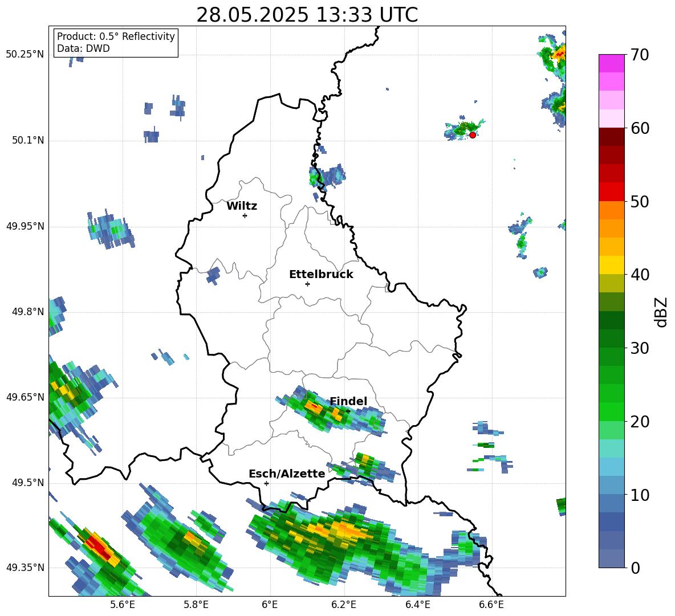Pick the dark maroon swatch below 60 dBZ
This screenshot has width=675, height=616.
click(611, 137)
